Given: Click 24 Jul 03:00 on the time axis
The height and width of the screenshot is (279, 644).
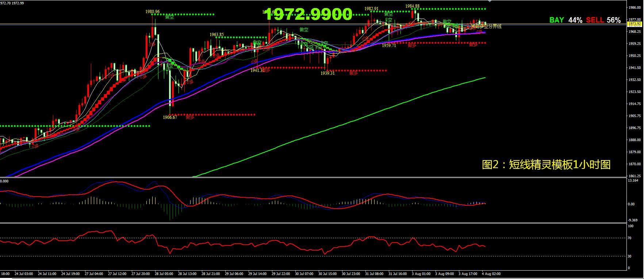Looking at the screenshot, I should click(24, 274).
